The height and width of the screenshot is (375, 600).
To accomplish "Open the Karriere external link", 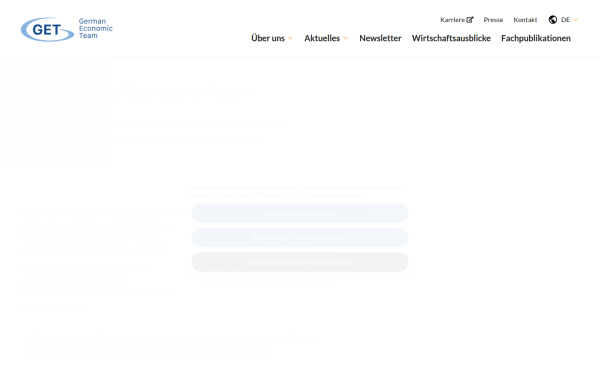I will tap(457, 20).
